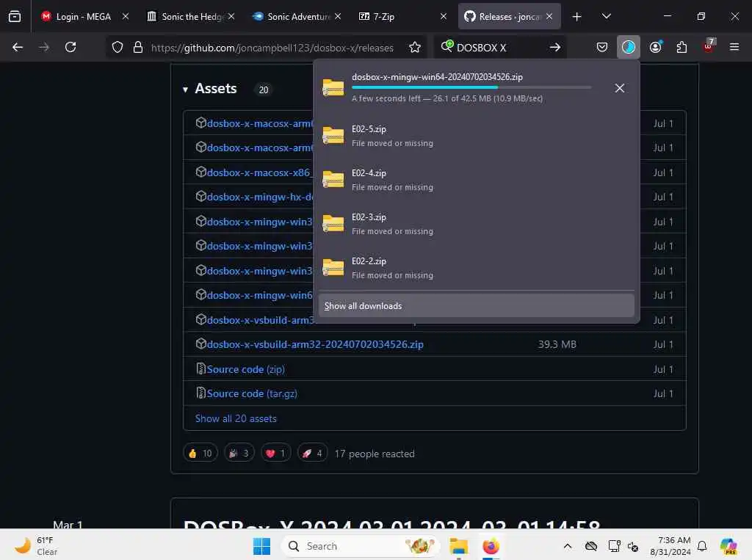Screen dimensions: 752x560
Task: Open dosbox-x-macosx-x86 asset link
Action: coord(259,172)
